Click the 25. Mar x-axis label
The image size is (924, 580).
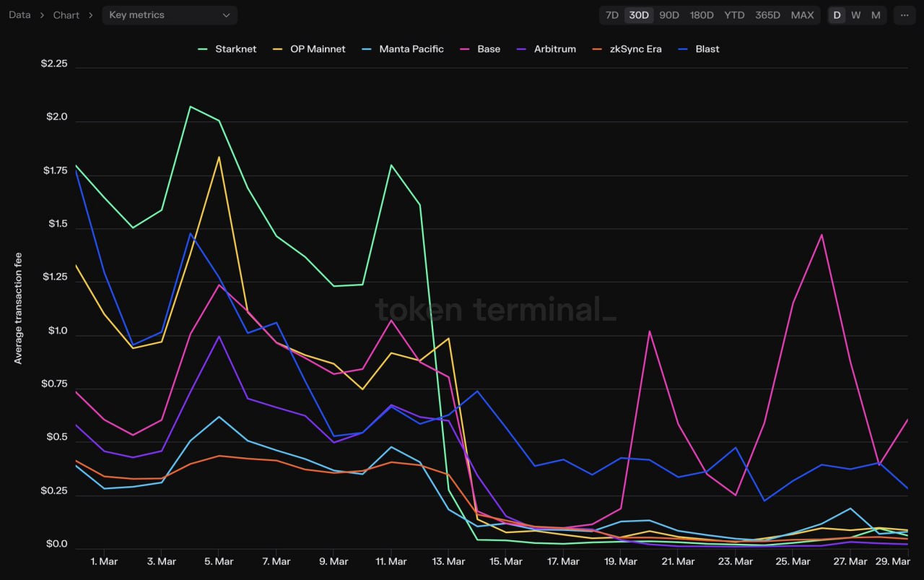point(793,561)
